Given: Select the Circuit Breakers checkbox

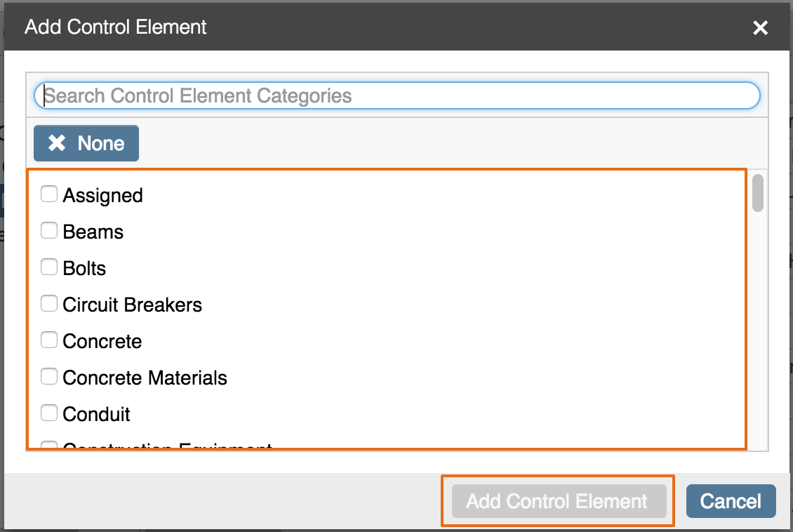Looking at the screenshot, I should coord(49,303).
